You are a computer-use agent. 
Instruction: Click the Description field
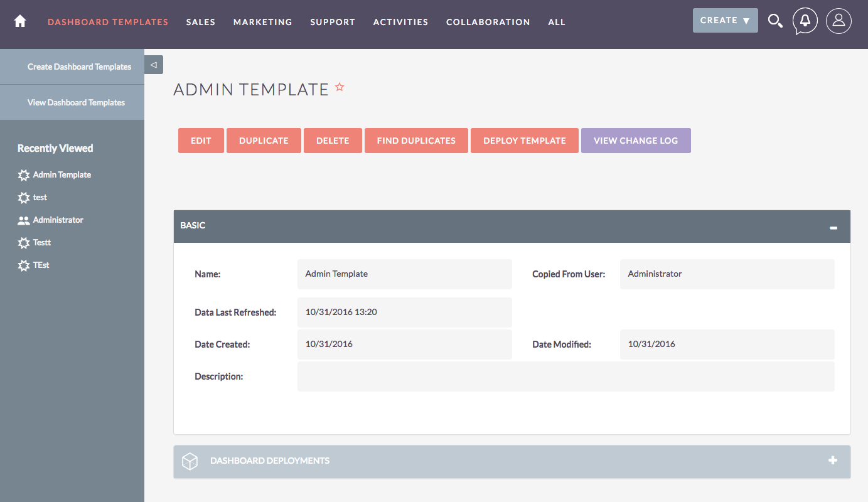pyautogui.click(x=565, y=376)
